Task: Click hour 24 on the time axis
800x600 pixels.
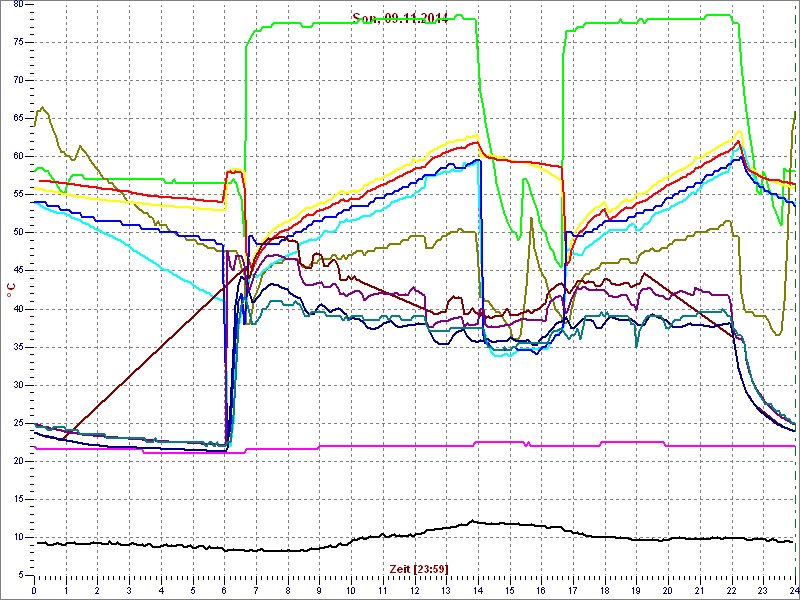Action: tap(793, 590)
